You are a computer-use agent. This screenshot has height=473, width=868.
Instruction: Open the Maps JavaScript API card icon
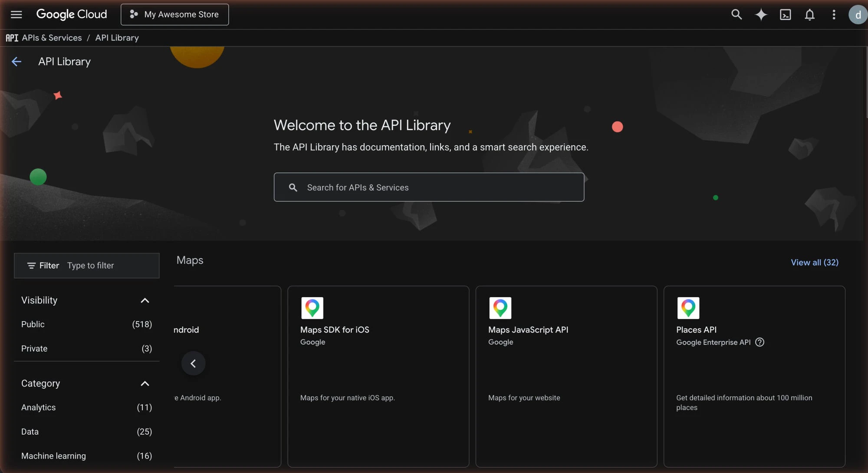click(500, 308)
